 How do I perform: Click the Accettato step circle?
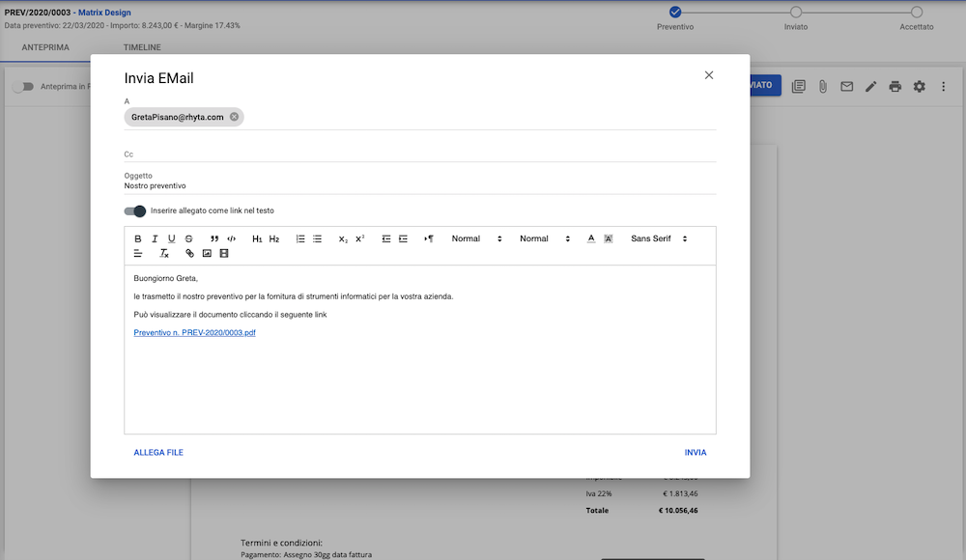click(x=917, y=12)
